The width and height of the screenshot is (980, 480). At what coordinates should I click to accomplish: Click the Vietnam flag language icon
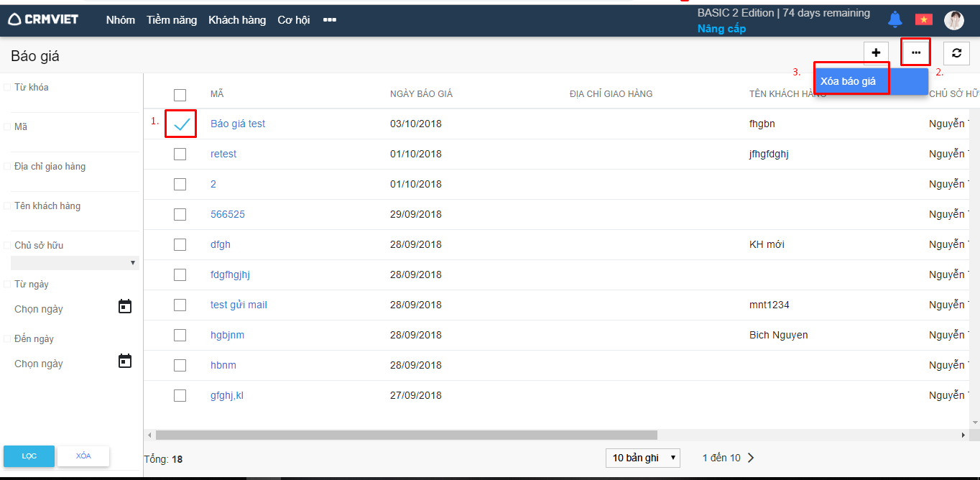(923, 19)
